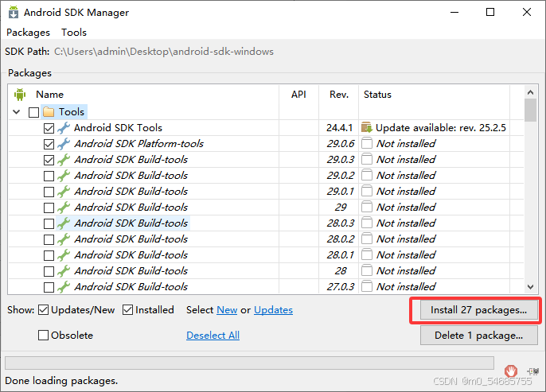Image resolution: width=546 pixels, height=392 pixels.
Task: Click the scrollbar down arrow
Action: click(x=530, y=287)
